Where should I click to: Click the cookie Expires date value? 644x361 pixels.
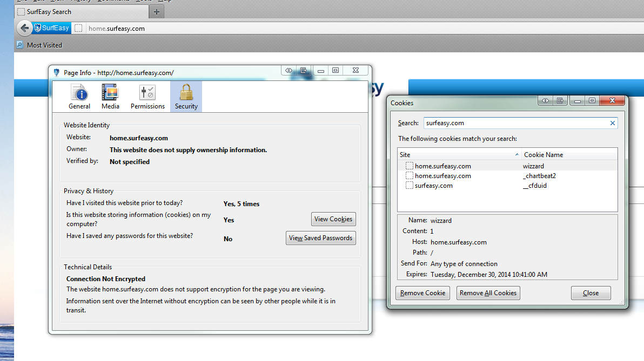pyautogui.click(x=489, y=275)
